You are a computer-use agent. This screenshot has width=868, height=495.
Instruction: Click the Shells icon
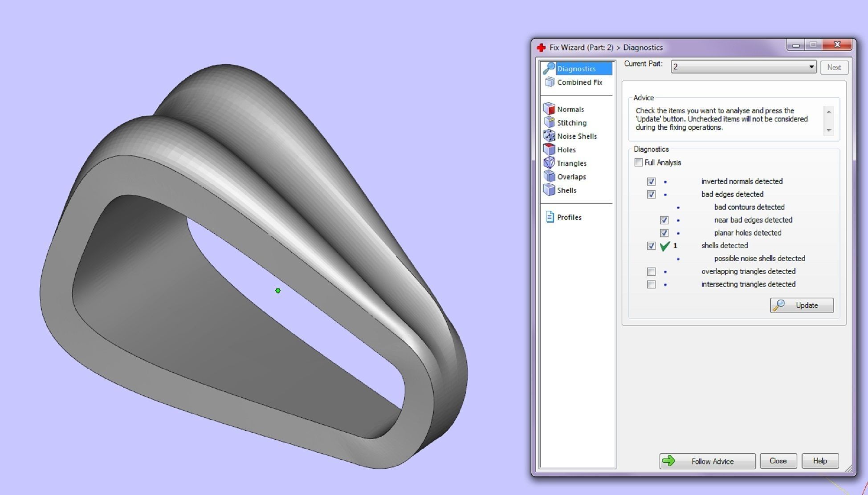point(549,190)
